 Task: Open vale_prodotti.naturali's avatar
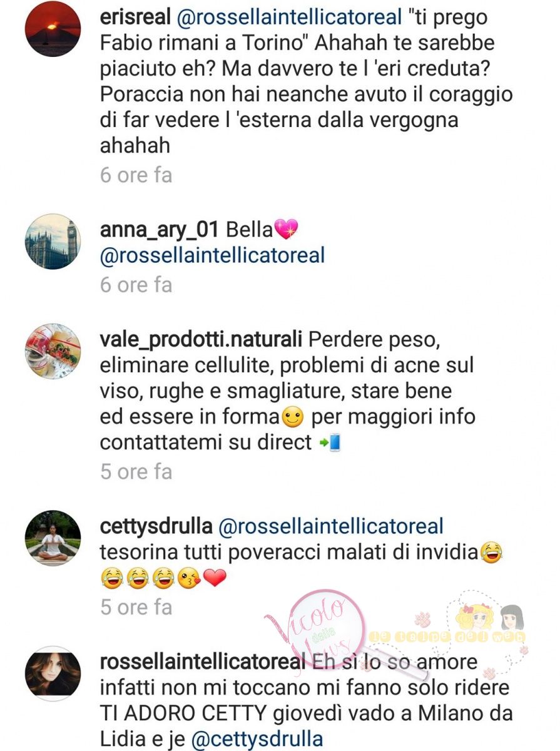(x=53, y=352)
